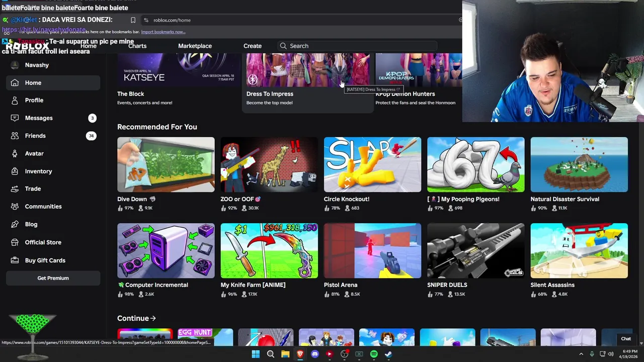Image resolution: width=644 pixels, height=362 pixels.
Task: Open Friends via its sidebar people icon
Action: click(x=15, y=136)
